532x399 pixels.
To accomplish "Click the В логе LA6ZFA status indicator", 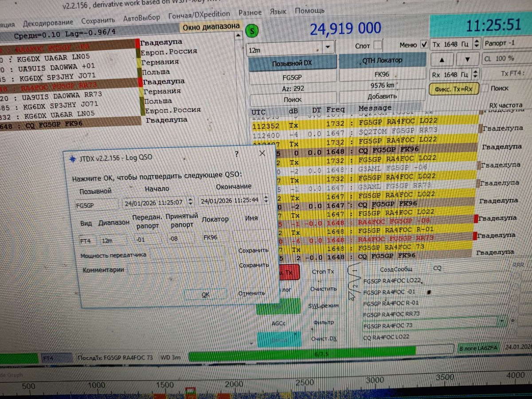I will (479, 349).
